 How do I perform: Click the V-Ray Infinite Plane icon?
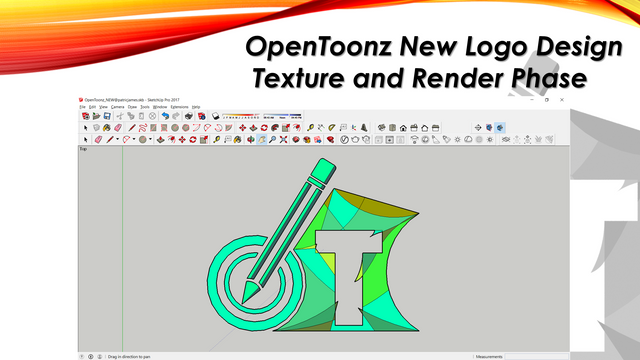(506, 140)
